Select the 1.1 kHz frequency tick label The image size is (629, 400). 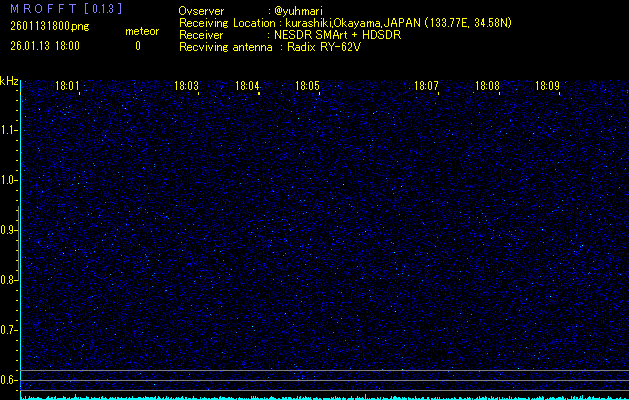click(8, 130)
